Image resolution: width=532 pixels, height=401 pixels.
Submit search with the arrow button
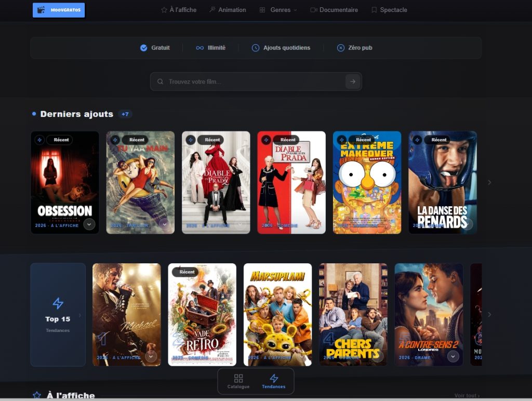click(x=353, y=82)
